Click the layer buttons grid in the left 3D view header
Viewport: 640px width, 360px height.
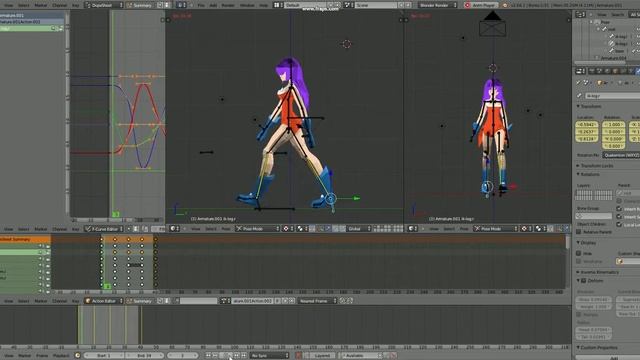tap(389, 229)
